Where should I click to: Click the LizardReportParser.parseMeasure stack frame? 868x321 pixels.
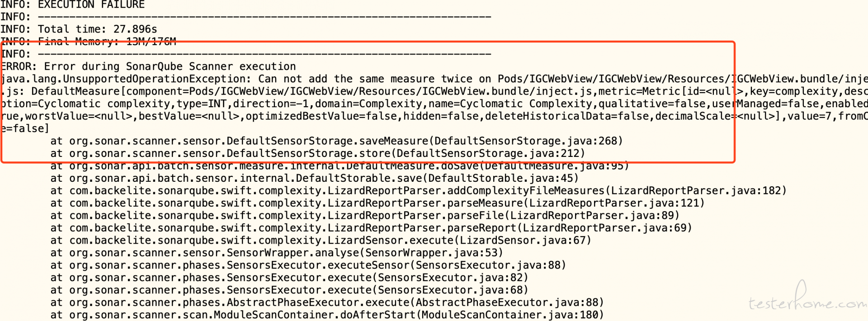point(377,203)
